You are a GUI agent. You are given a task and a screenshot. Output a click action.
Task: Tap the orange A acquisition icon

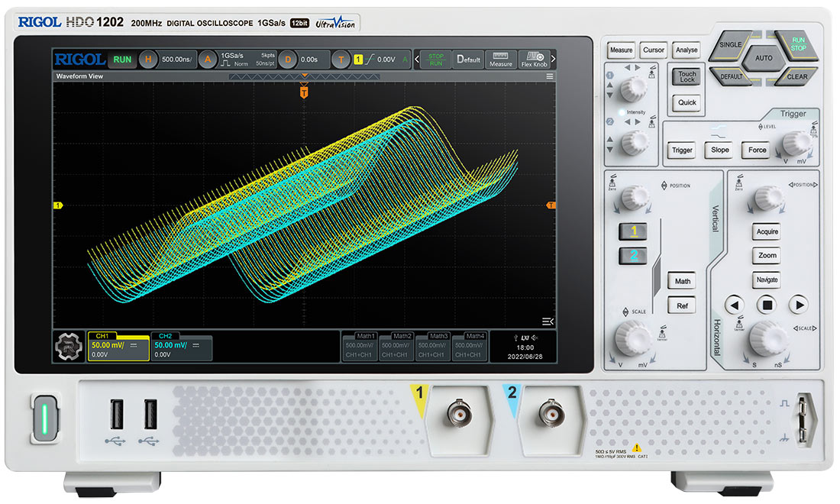[208, 60]
